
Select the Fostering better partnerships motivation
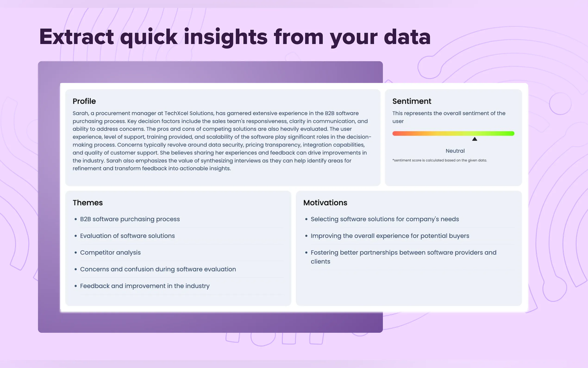pyautogui.click(x=403, y=257)
